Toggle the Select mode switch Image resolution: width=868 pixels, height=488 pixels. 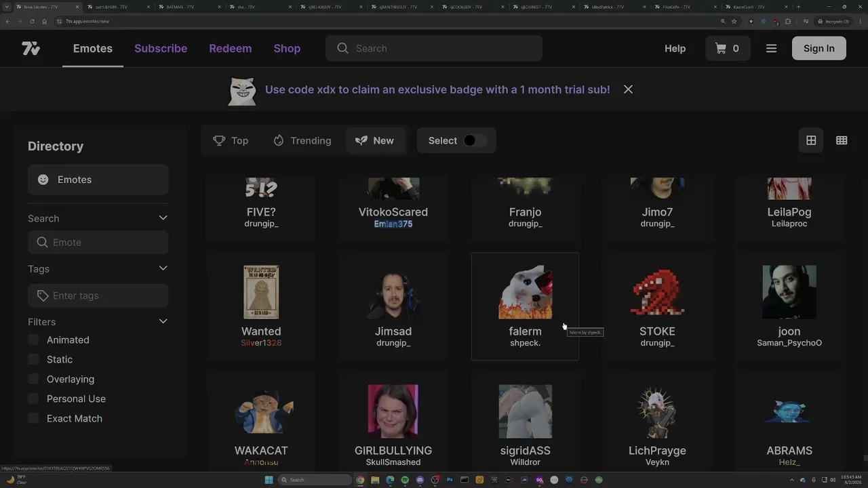[475, 140]
